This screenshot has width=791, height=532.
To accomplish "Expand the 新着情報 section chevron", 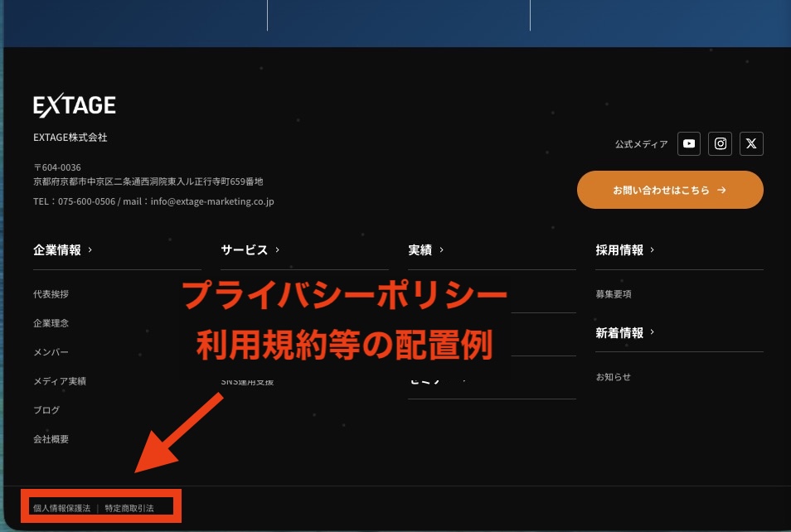I will [x=652, y=331].
